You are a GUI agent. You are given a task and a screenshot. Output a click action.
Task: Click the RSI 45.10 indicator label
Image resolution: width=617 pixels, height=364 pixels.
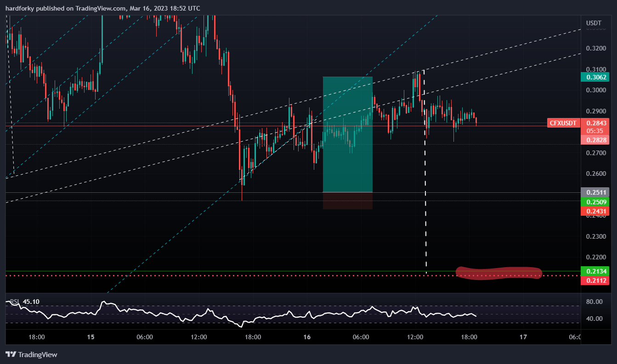coord(25,302)
